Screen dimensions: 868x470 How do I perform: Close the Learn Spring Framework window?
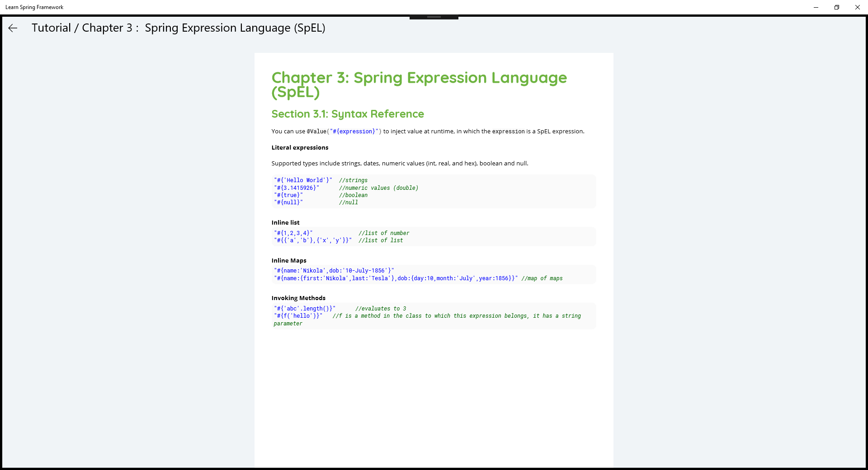click(x=858, y=7)
